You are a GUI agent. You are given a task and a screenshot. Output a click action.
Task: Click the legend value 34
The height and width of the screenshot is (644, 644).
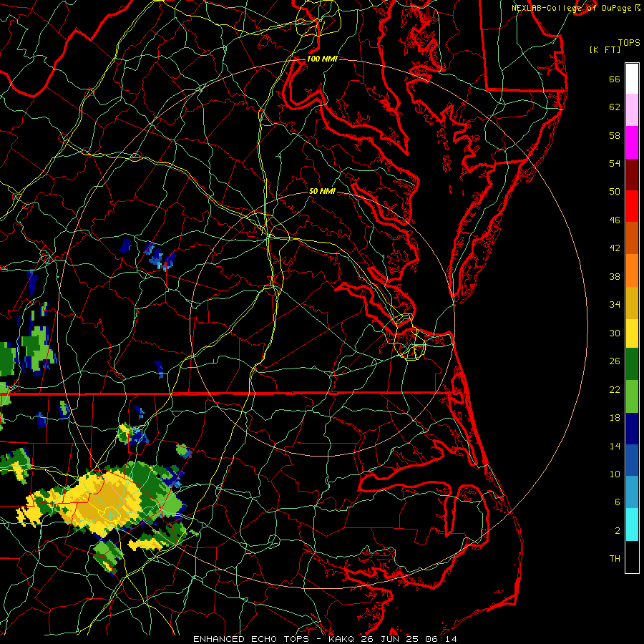click(615, 304)
